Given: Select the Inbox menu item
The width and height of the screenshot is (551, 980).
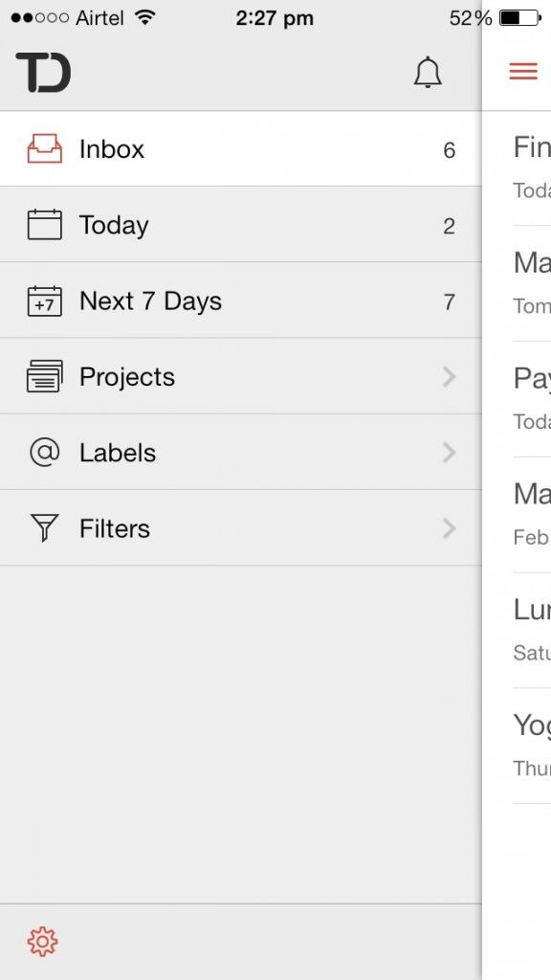Looking at the screenshot, I should (240, 148).
